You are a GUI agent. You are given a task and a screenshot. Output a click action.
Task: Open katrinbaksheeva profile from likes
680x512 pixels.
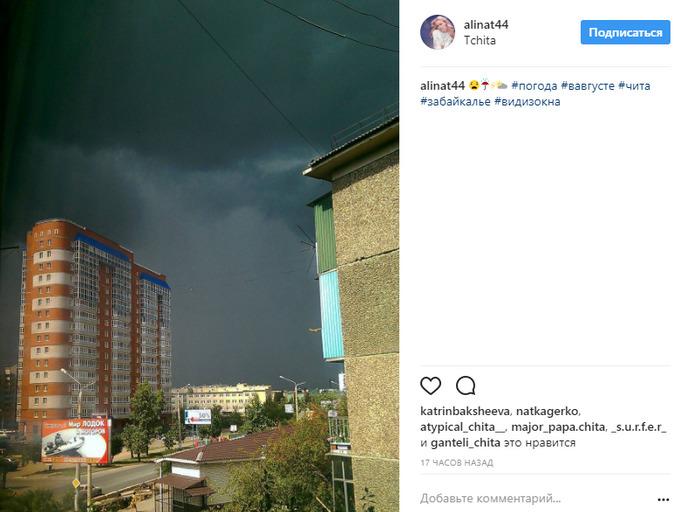[465, 411]
